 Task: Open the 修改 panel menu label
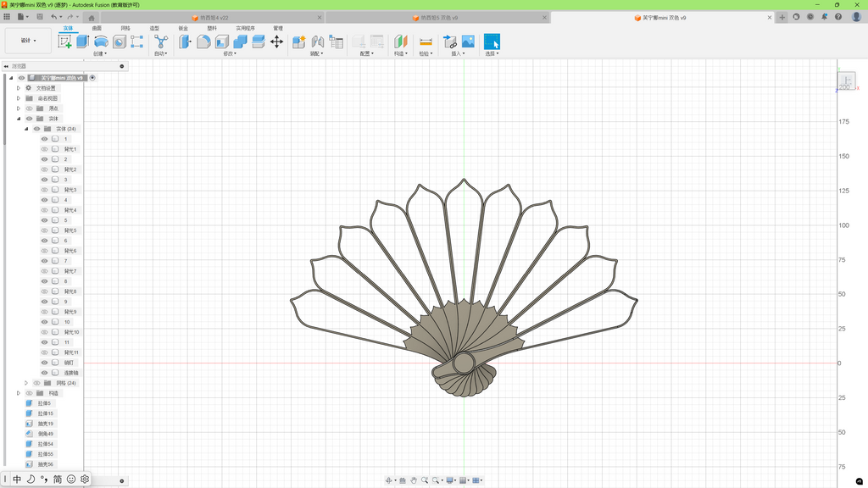(229, 53)
